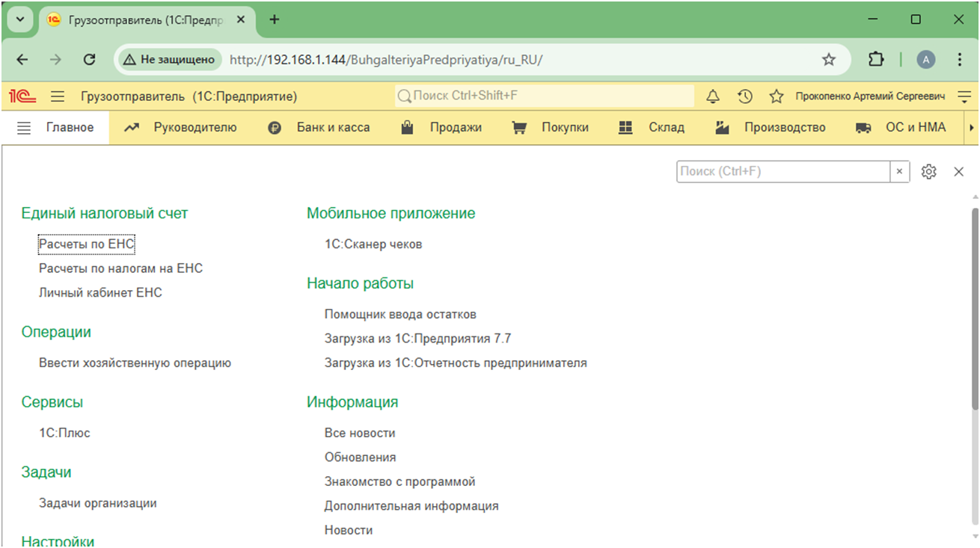
Task: Click the Банк и касса ruble icon
Action: click(x=275, y=128)
